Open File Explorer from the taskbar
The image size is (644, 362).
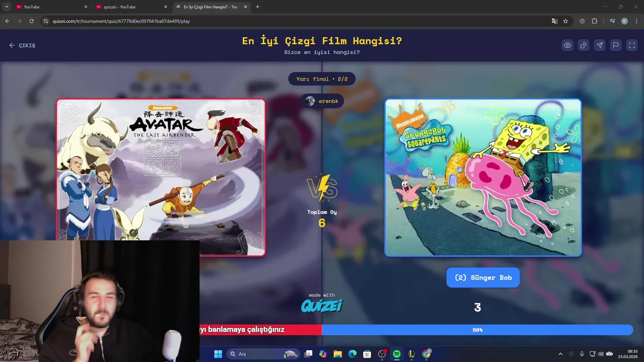pyautogui.click(x=338, y=354)
